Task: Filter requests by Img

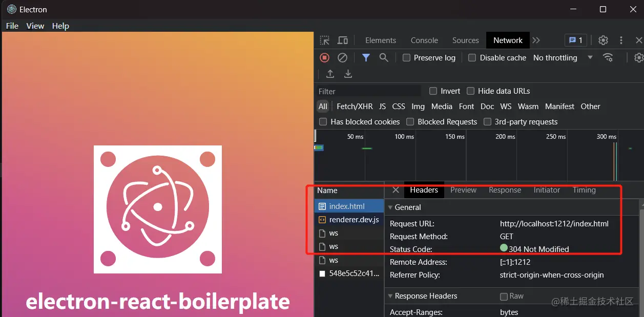Action: 418,107
